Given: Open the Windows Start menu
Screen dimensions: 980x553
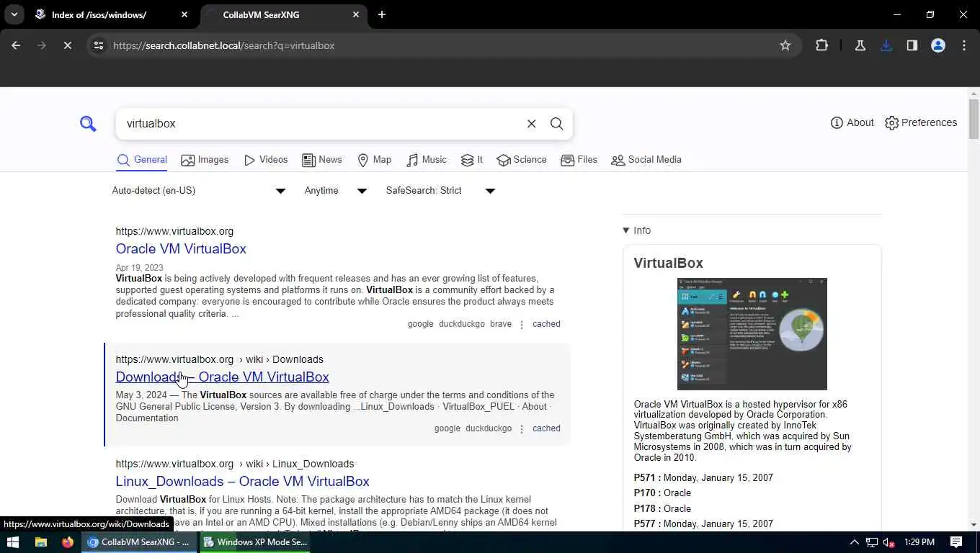Looking at the screenshot, I should 12,542.
